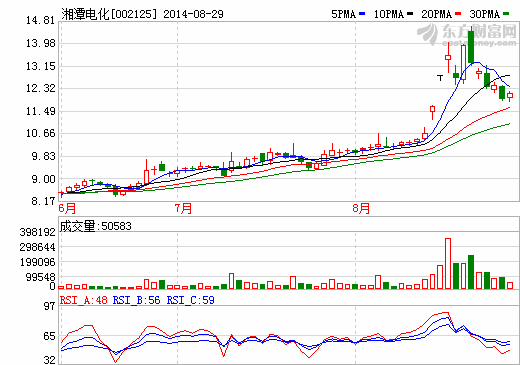Click the RSI_A:48 indicator label
Image resolution: width=520 pixels, height=365 pixels.
pyautogui.click(x=84, y=300)
